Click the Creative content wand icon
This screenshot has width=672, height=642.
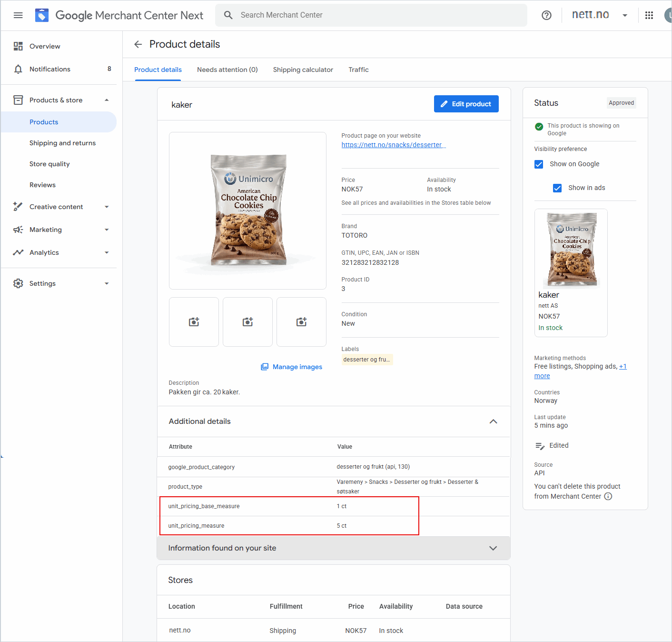coord(18,207)
